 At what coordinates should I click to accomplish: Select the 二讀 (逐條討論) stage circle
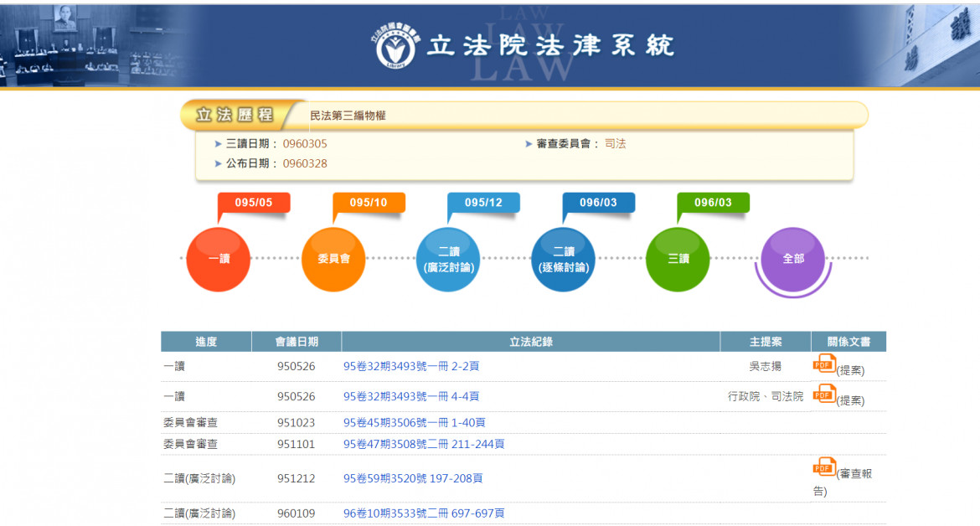point(563,260)
